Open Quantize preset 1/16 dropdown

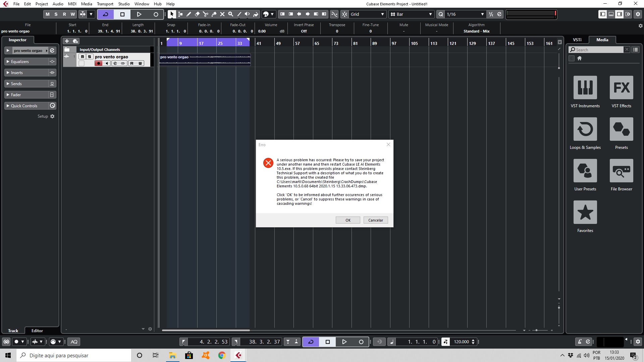coord(465,14)
